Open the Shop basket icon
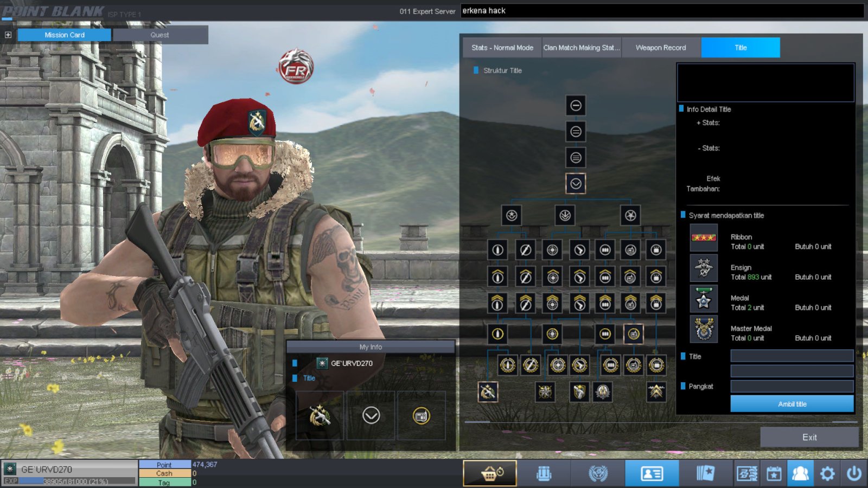868x488 pixels. click(x=490, y=473)
